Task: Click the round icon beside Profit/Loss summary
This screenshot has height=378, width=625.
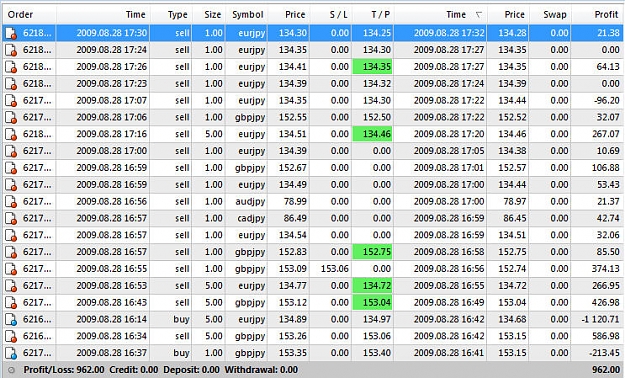Action: tap(12, 370)
